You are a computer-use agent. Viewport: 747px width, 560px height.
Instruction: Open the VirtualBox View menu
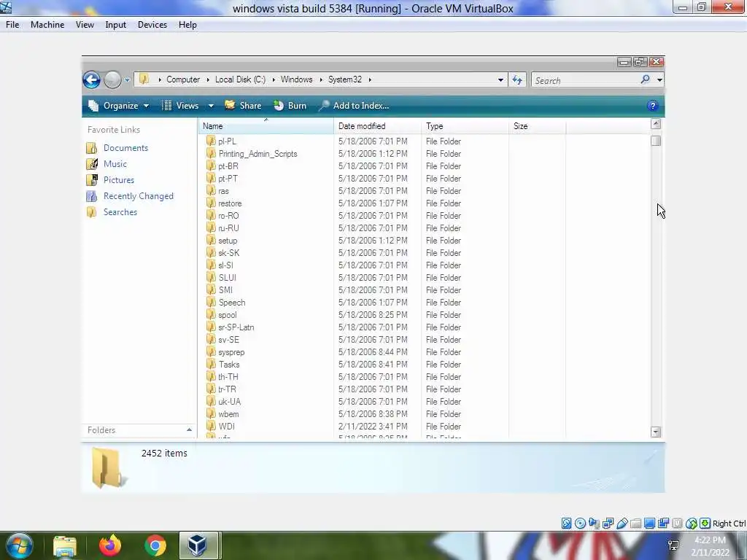(x=85, y=25)
